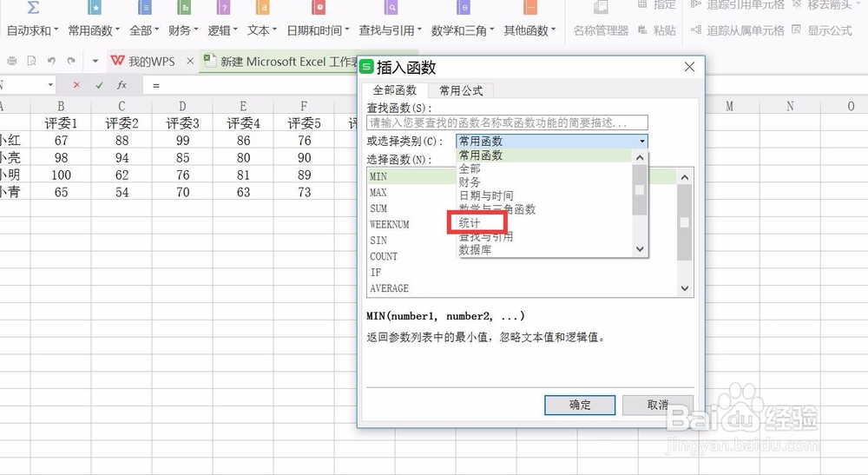Click the undo arrow icon
This screenshot has width=868, height=475.
click(51, 61)
